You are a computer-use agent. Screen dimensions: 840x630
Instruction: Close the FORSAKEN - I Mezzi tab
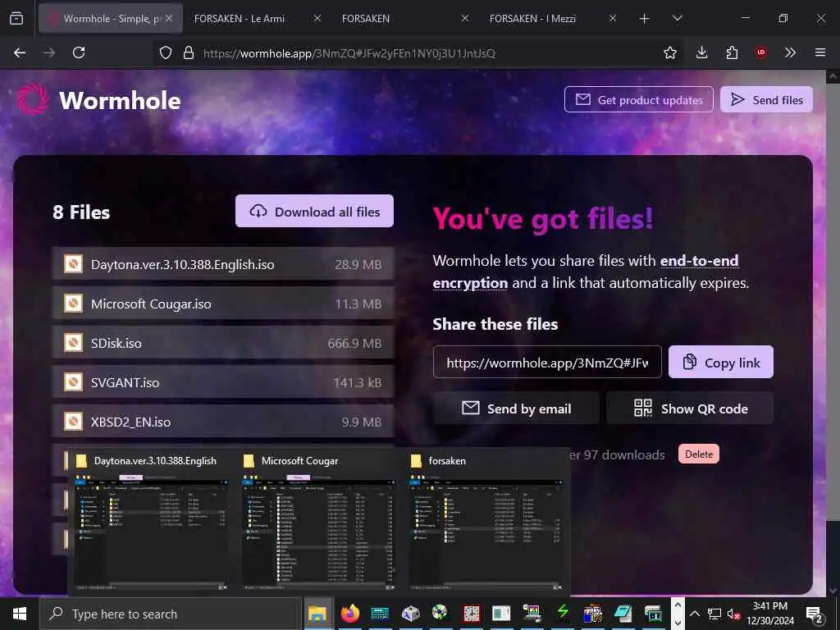pos(613,18)
